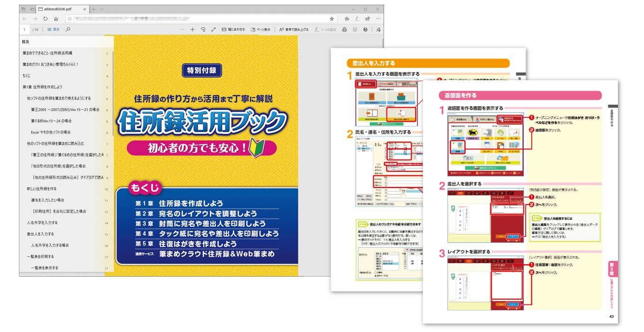
Task: Save the PDF with floppy icon
Action: 355,29
